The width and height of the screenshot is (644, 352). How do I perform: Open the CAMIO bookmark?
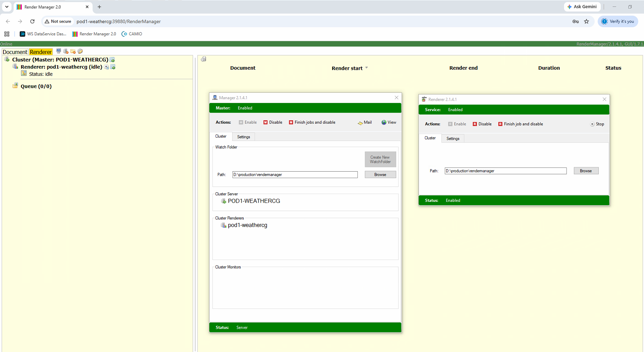pyautogui.click(x=132, y=34)
